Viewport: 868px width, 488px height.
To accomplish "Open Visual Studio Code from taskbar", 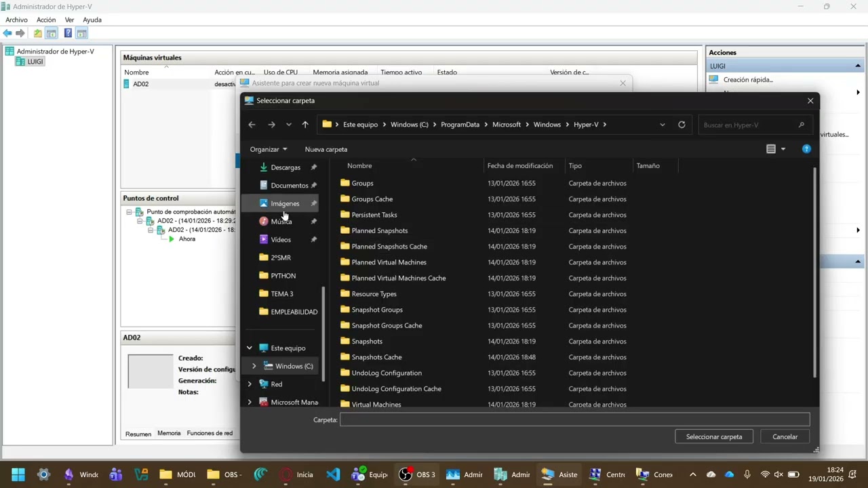I will click(x=333, y=474).
